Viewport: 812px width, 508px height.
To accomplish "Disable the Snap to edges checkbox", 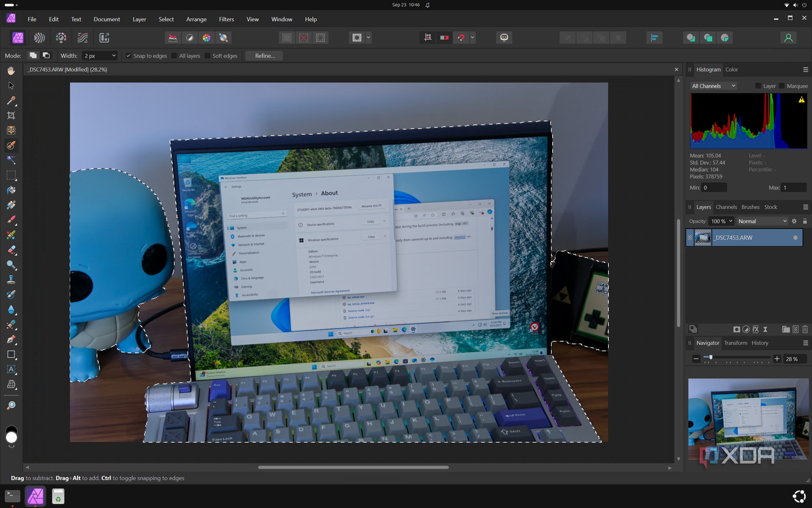I will coord(128,56).
